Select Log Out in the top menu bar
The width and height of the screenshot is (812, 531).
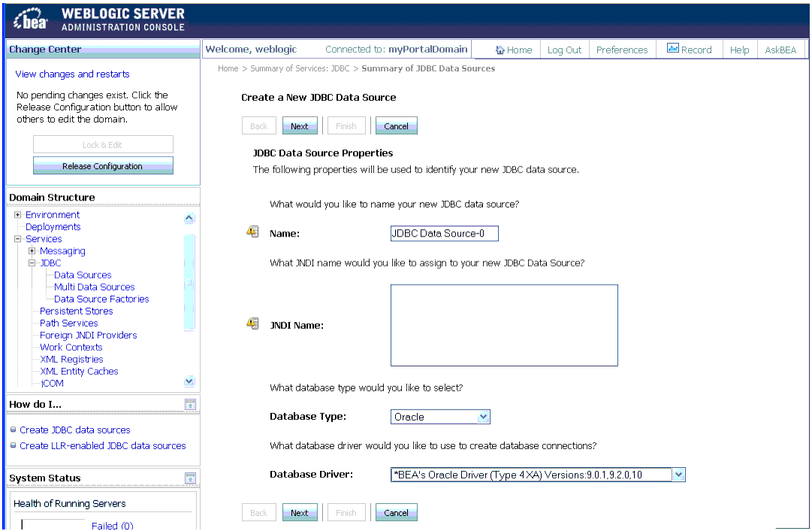click(x=563, y=50)
